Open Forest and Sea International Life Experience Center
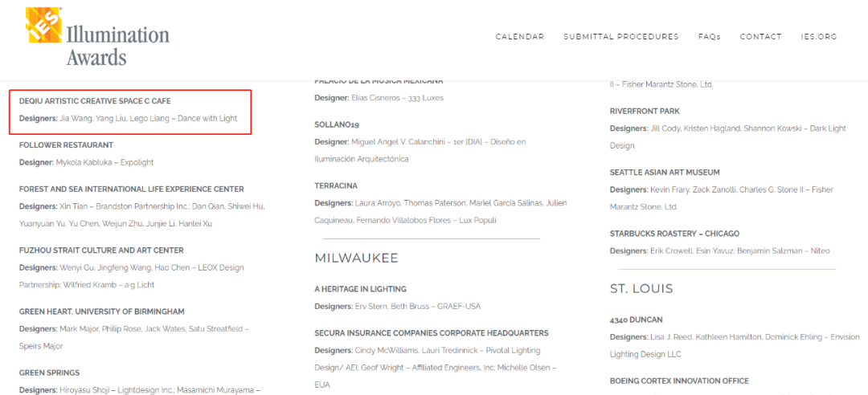 (131, 189)
